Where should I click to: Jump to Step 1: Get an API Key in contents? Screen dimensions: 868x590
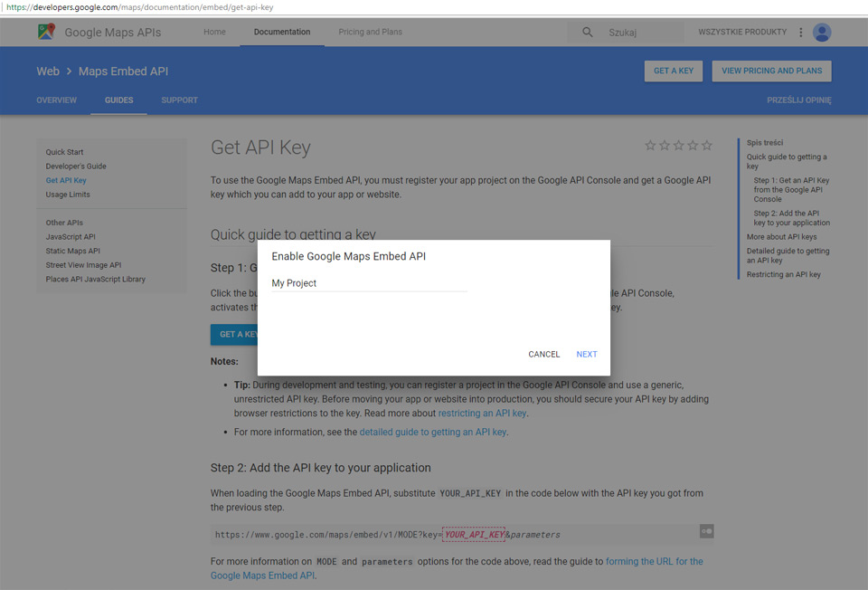click(x=791, y=189)
